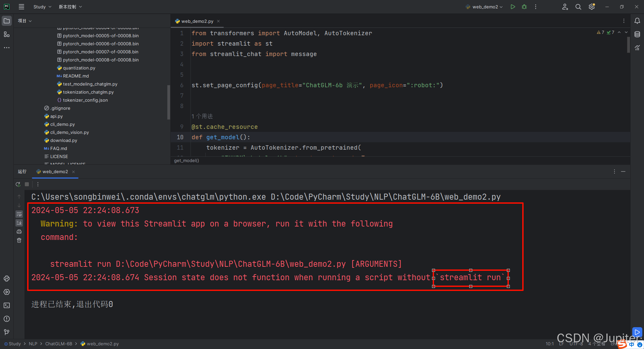644x349 pixels.
Task: Go to previous highlighted problem arrow
Action: pyautogui.click(x=619, y=33)
